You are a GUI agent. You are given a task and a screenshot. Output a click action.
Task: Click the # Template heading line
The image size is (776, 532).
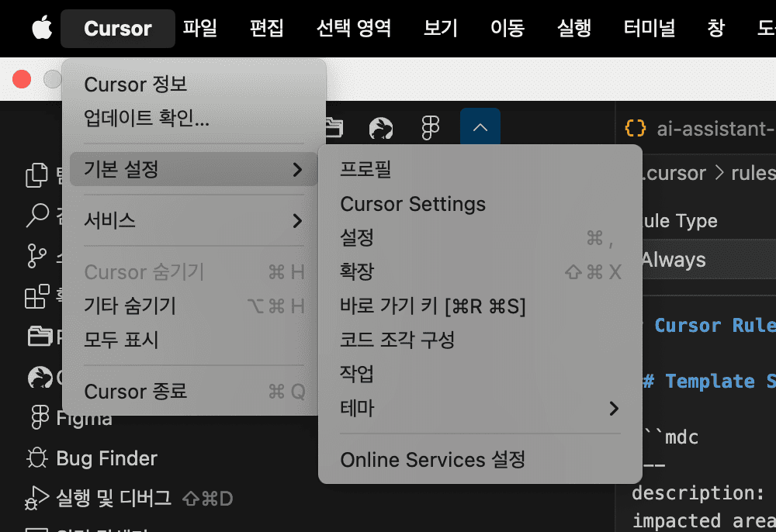click(709, 382)
